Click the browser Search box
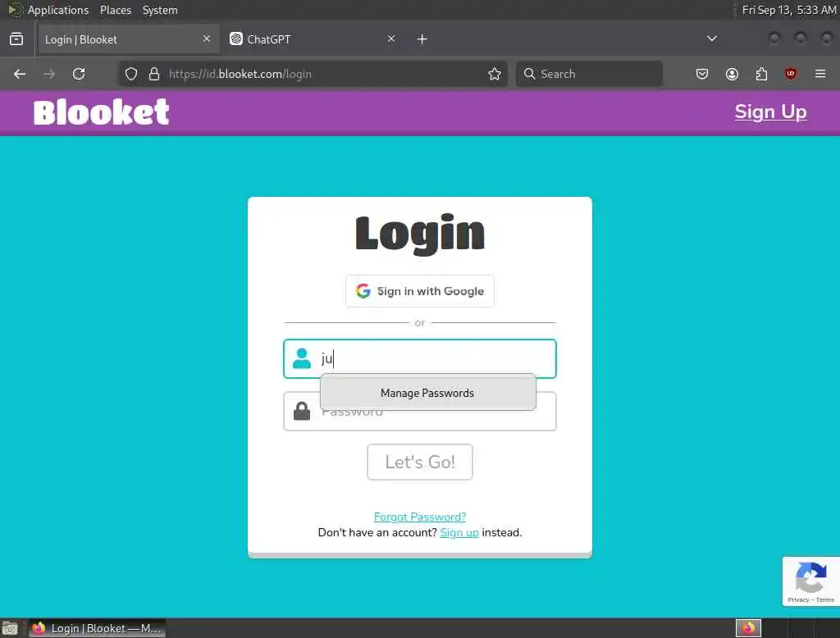Viewport: 840px width, 638px height. [589, 74]
